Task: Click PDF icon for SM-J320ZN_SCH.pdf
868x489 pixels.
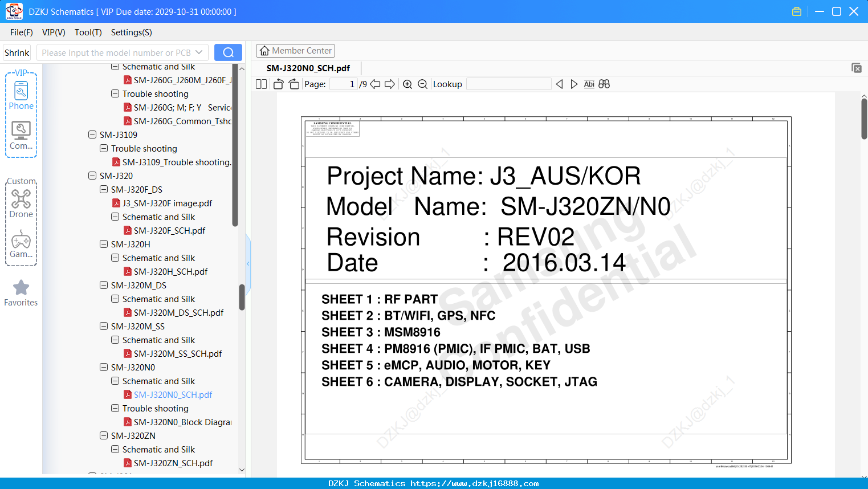Action: click(128, 463)
